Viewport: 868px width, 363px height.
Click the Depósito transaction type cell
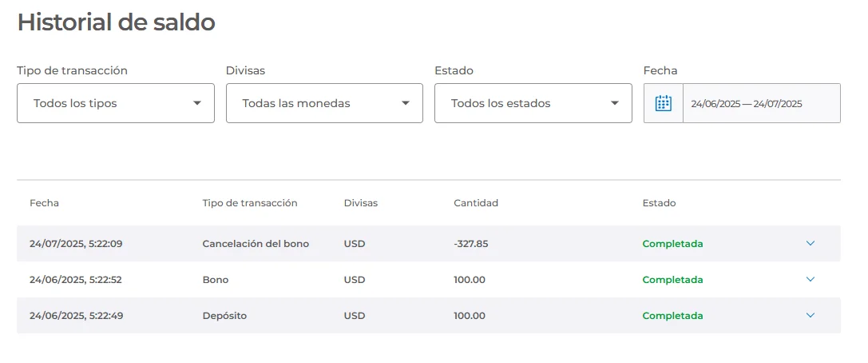tap(224, 316)
